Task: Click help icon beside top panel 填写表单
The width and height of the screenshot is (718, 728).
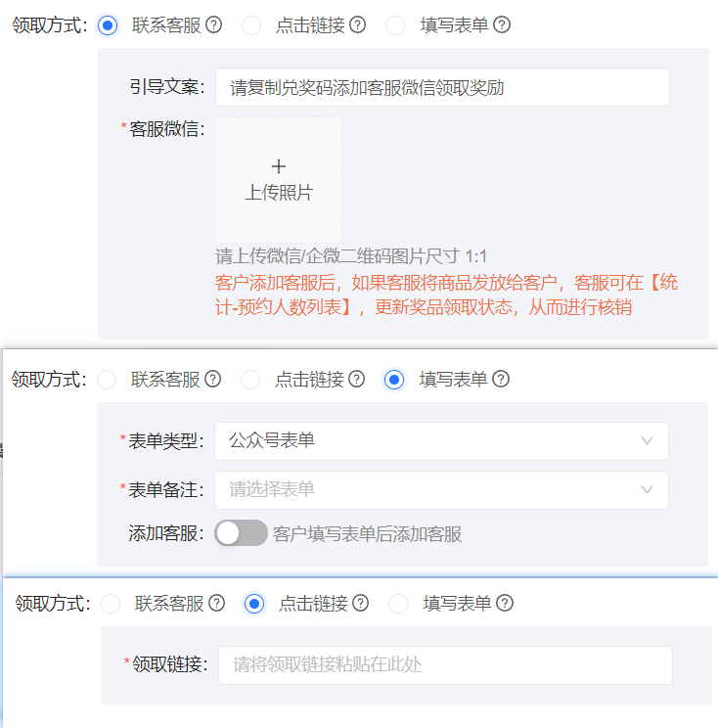Action: coord(502,24)
